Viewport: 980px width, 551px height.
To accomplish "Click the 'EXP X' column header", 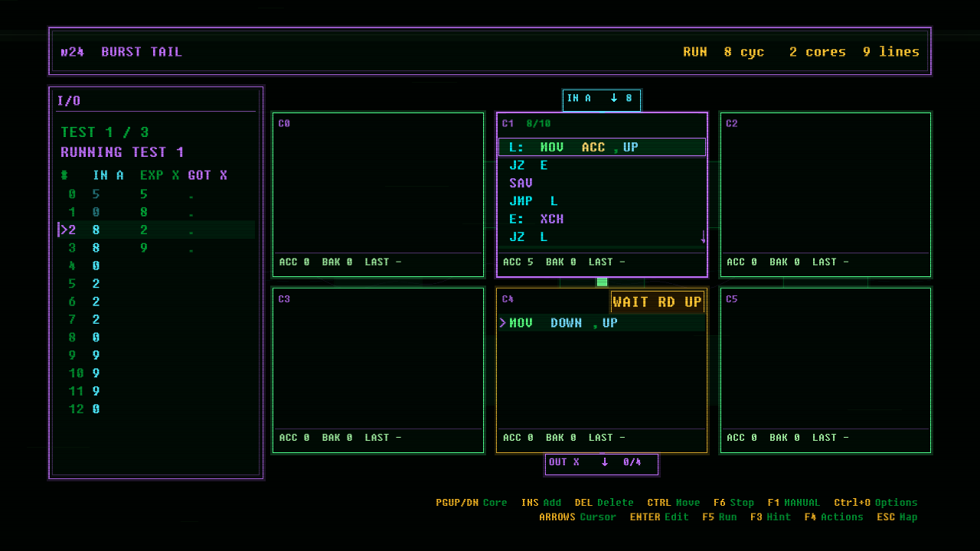I will 160,175.
